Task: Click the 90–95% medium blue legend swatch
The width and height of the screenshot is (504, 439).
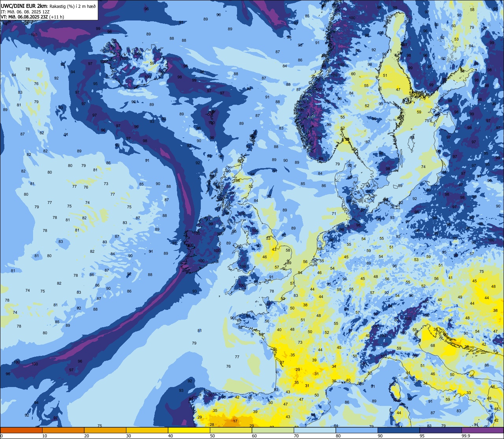Action: pos(398,430)
